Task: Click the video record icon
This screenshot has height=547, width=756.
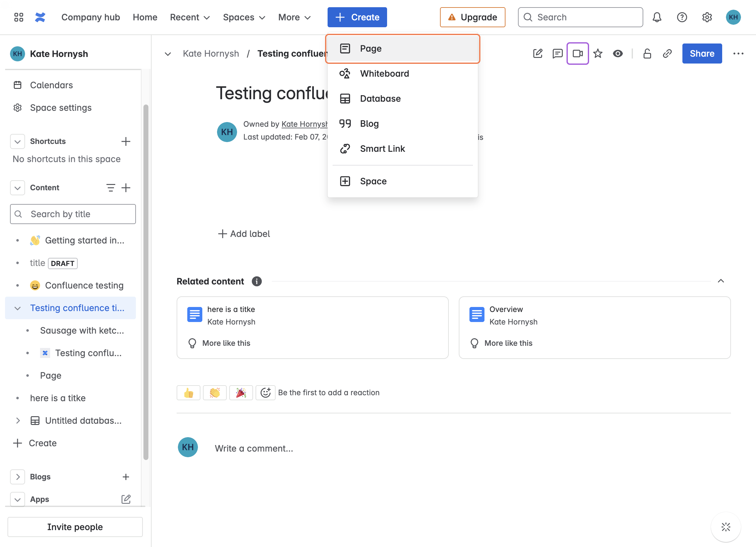Action: point(577,53)
